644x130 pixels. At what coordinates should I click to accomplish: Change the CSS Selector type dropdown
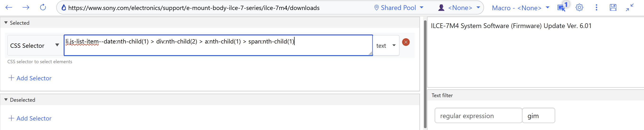[34, 46]
